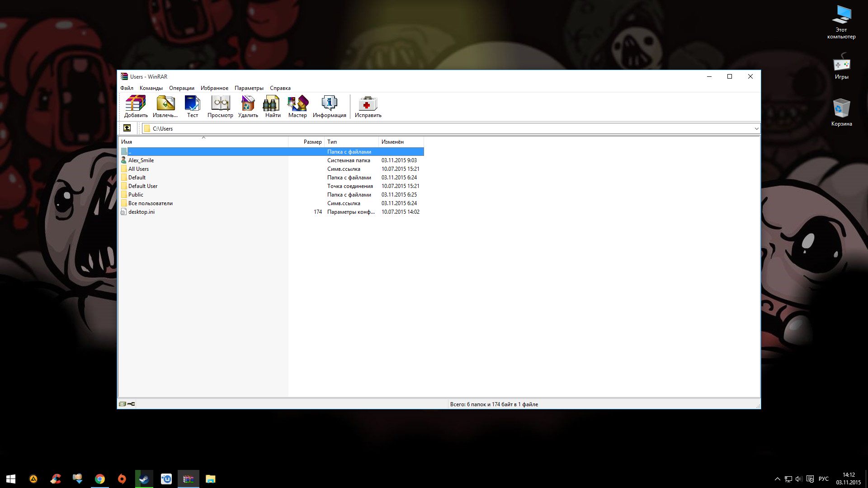Click the key password icon in status bar
Viewport: 868px width, 488px height.
(x=131, y=404)
